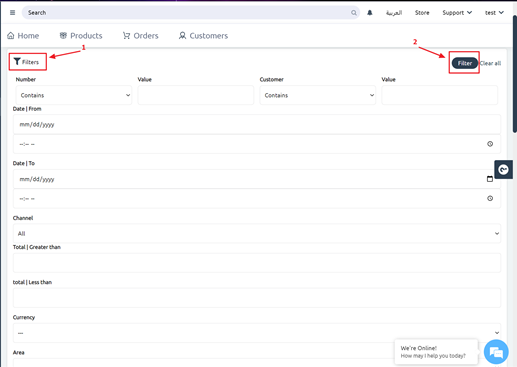Go to the Products tab
Viewport: 517px width, 367px height.
[81, 36]
